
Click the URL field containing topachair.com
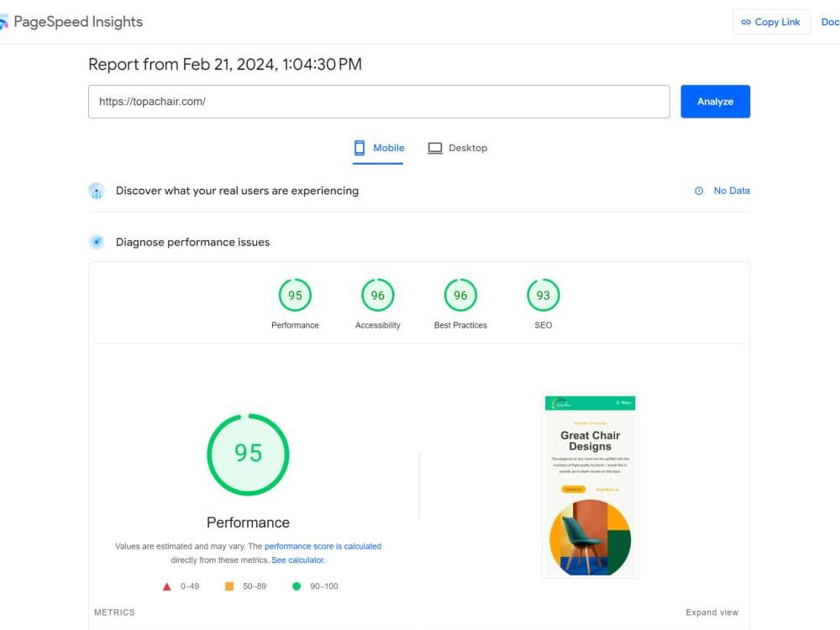point(379,102)
